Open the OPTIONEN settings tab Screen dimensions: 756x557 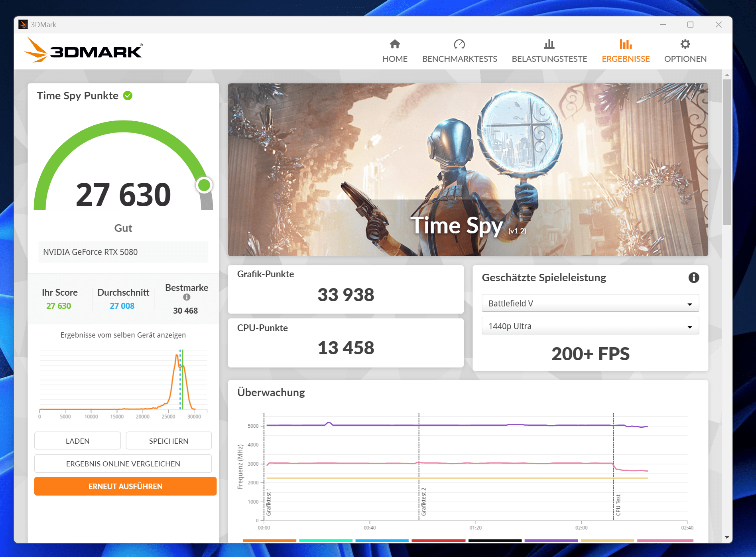[x=685, y=51]
